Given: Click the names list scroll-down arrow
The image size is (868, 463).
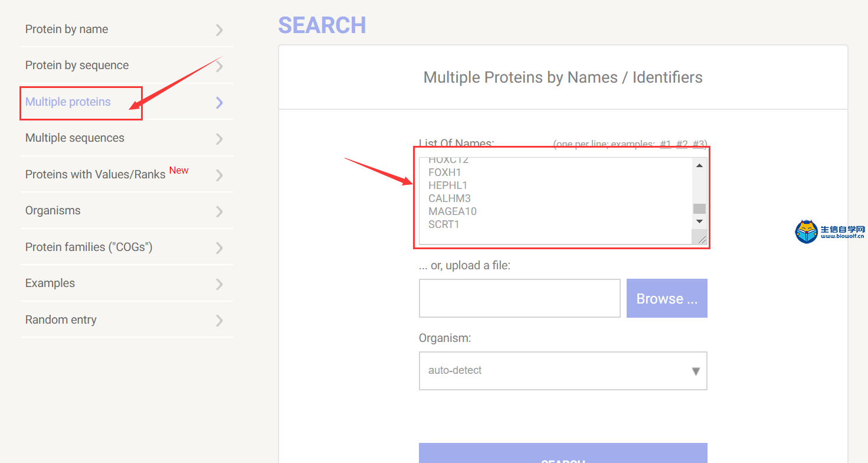Looking at the screenshot, I should pyautogui.click(x=699, y=221).
